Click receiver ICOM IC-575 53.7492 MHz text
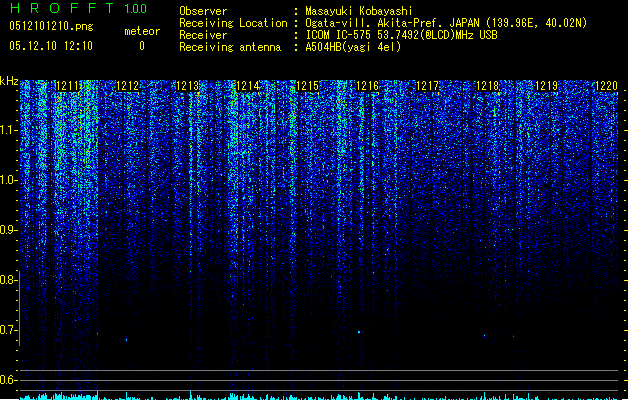Screen dimensions: 629x400 [401, 35]
